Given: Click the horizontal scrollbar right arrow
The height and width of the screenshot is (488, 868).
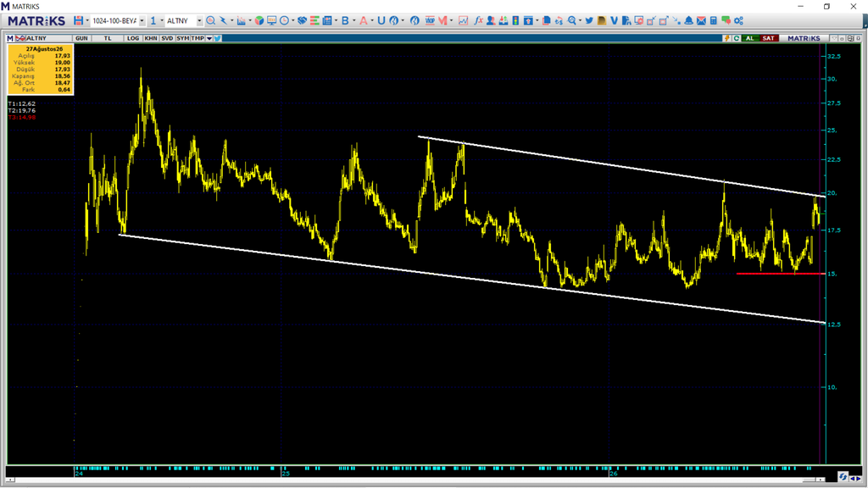Looking at the screenshot, I should [822, 480].
